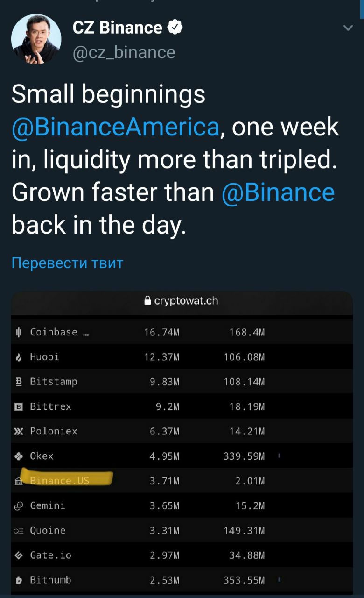Open the @BinanceAmerica mention link
The width and height of the screenshot is (364, 598).
click(x=115, y=127)
